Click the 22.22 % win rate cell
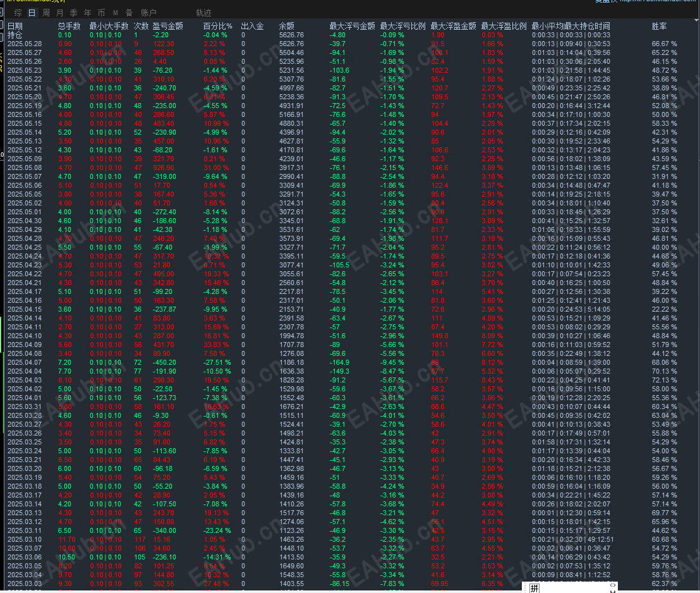Screen dimensions: 700x593 (x=664, y=309)
